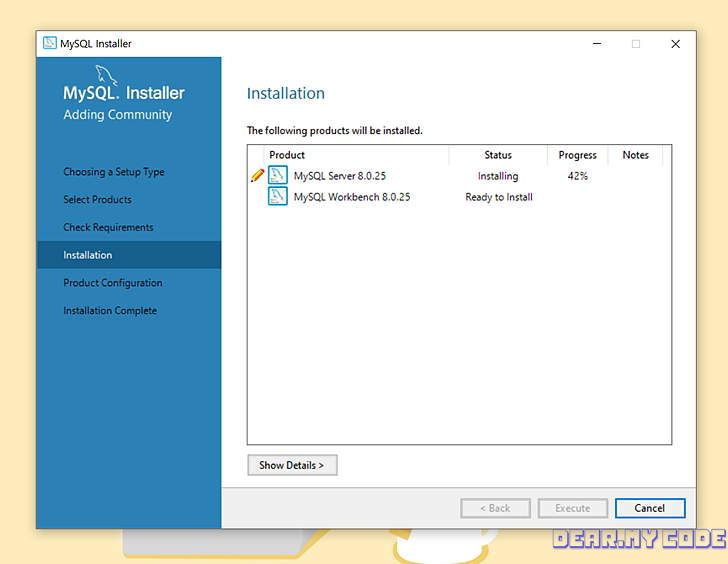This screenshot has width=728, height=564.
Task: Click the Execute button
Action: point(572,508)
